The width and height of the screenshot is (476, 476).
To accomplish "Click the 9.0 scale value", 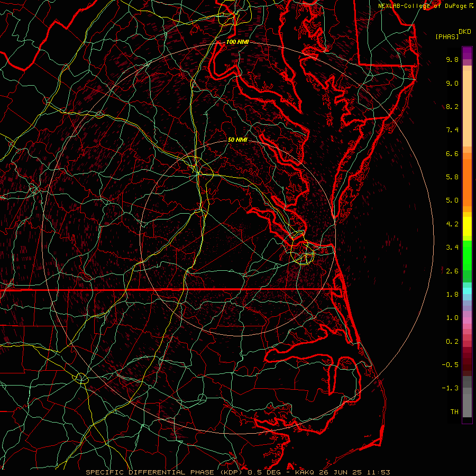I will click(452, 83).
